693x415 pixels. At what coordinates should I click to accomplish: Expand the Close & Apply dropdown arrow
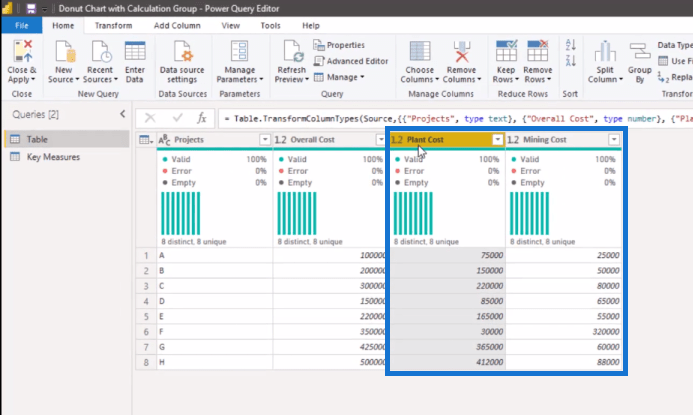[x=33, y=80]
